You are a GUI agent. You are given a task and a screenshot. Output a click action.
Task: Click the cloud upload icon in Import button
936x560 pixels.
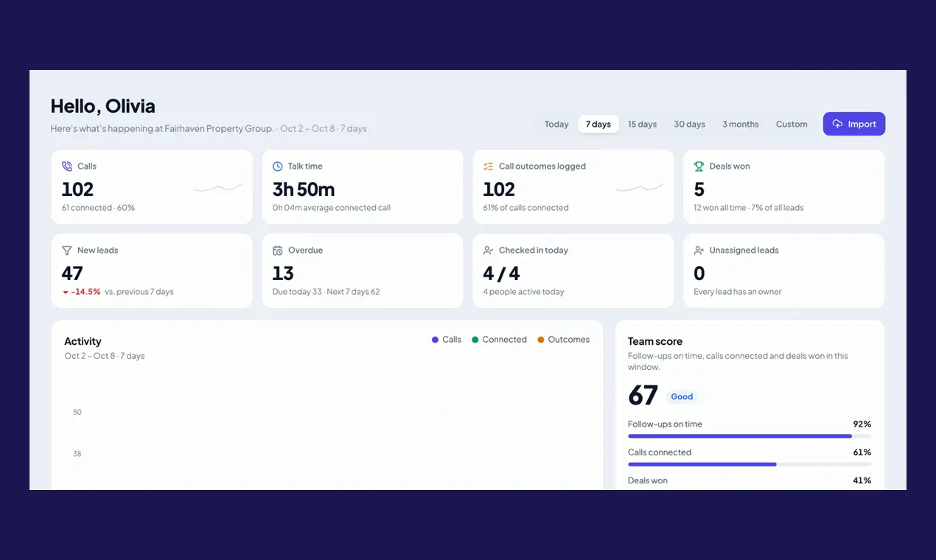[x=838, y=124]
